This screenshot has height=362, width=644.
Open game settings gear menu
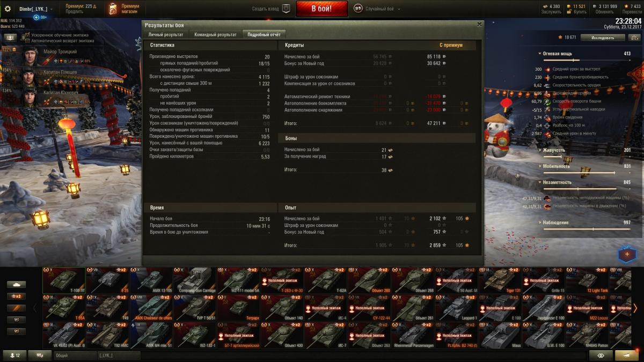[8, 9]
